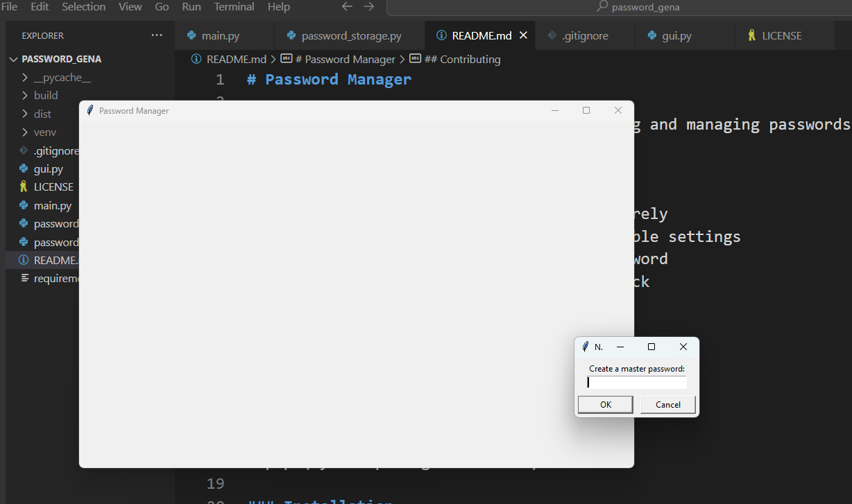This screenshot has height=504, width=852.
Task: Open the Go menu
Action: coord(162,7)
